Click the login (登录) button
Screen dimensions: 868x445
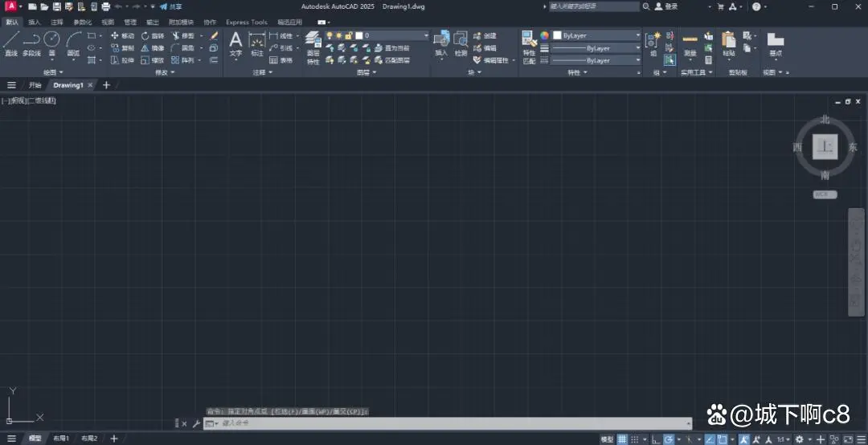tap(666, 6)
